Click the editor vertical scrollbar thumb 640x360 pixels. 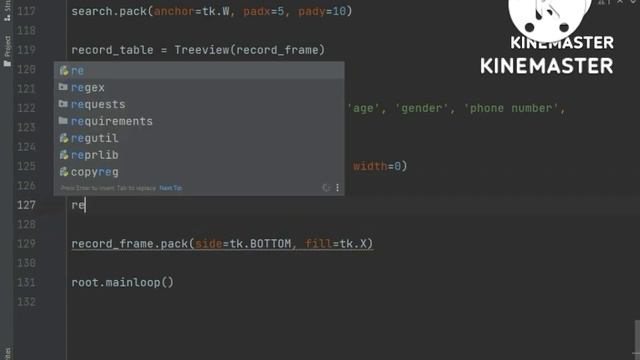[637, 337]
